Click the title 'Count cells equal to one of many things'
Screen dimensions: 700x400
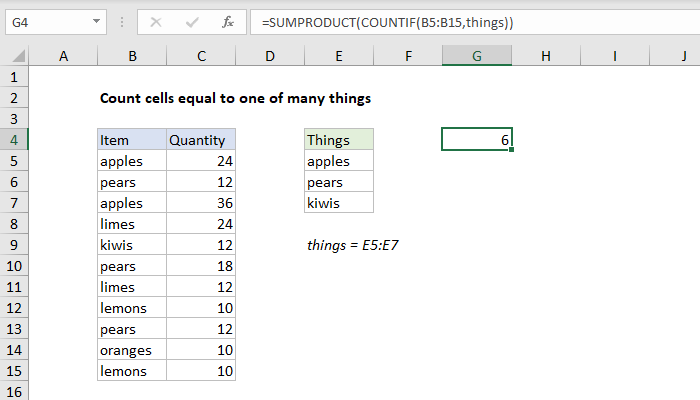pos(235,98)
